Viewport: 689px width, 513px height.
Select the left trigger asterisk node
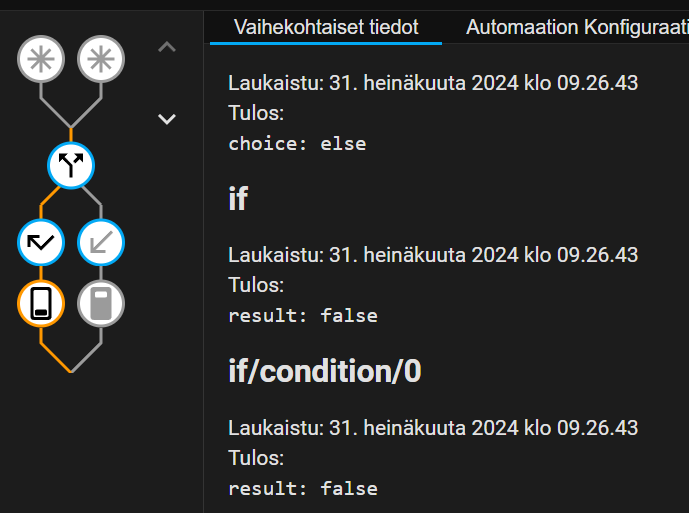click(x=41, y=60)
